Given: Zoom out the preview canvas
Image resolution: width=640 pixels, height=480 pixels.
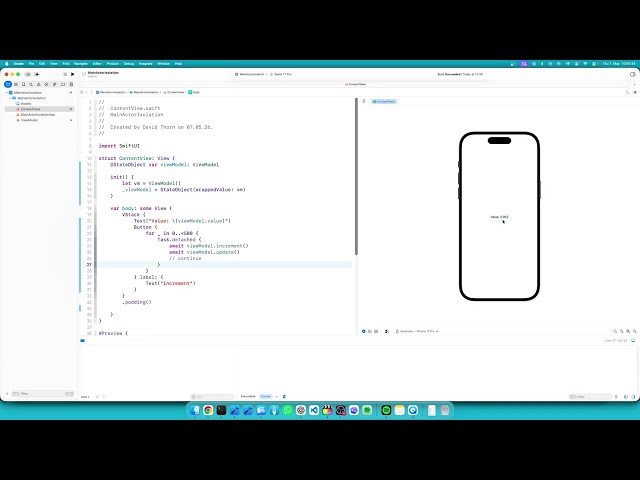Looking at the screenshot, I should click(x=615, y=331).
